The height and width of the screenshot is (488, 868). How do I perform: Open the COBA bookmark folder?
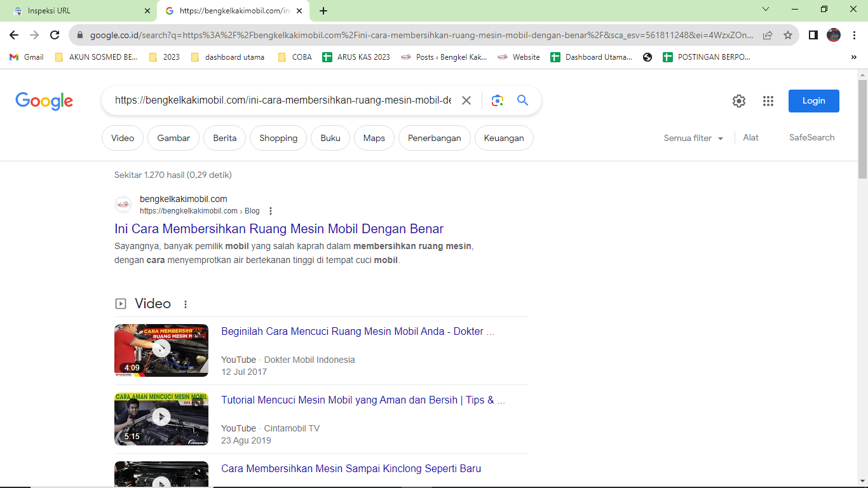click(x=295, y=57)
